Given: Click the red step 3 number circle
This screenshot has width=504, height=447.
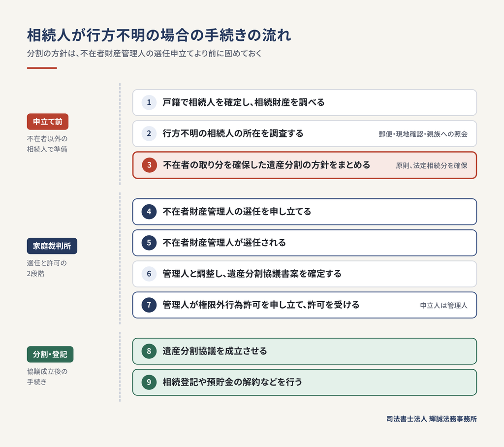Looking at the screenshot, I should tap(149, 165).
